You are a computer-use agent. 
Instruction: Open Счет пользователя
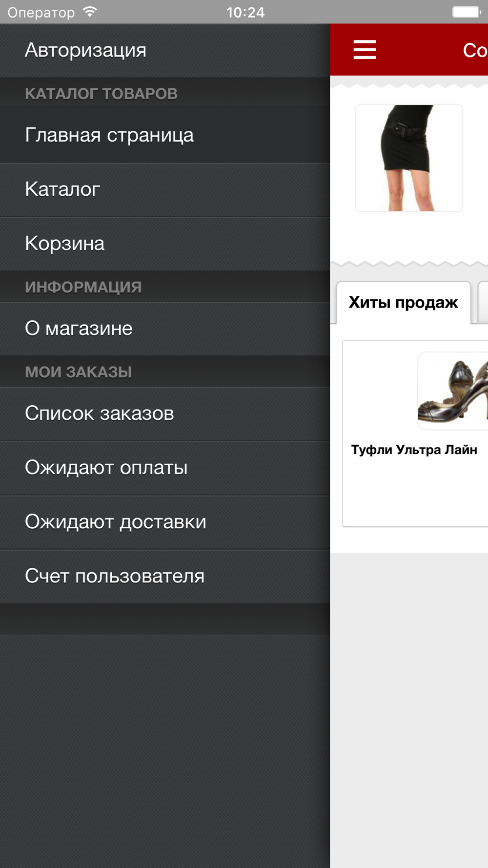point(165,576)
